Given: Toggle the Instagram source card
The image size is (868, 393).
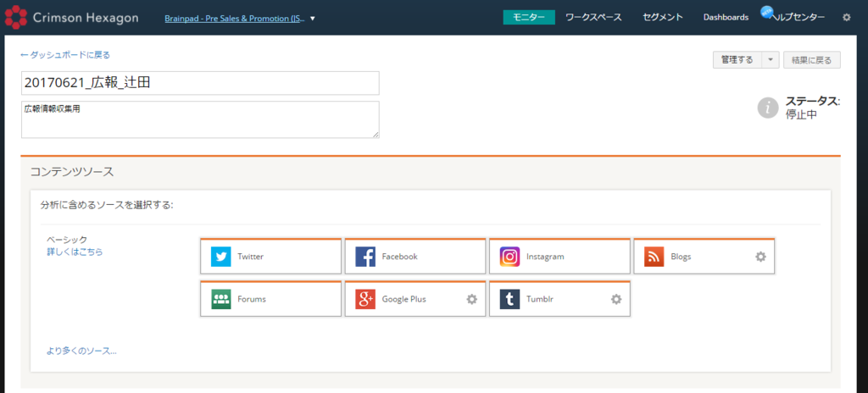Looking at the screenshot, I should [x=559, y=256].
